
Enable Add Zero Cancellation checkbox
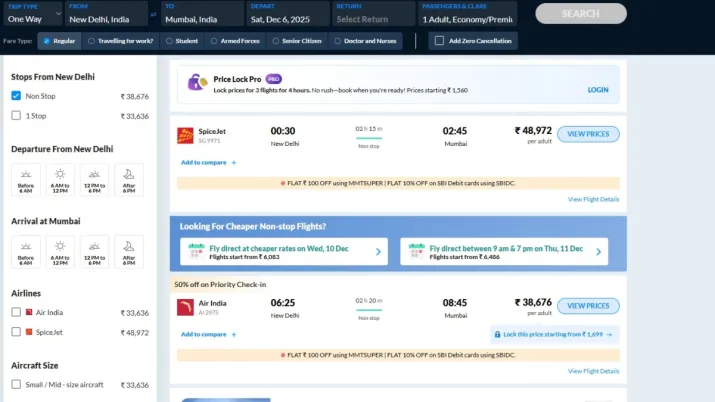[x=439, y=41]
